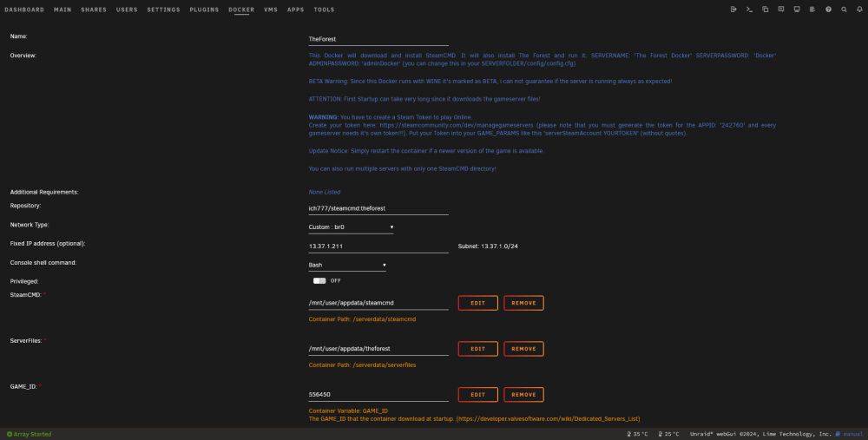Click the ServerFiles host path field
This screenshot has height=440, width=868.
click(378, 349)
